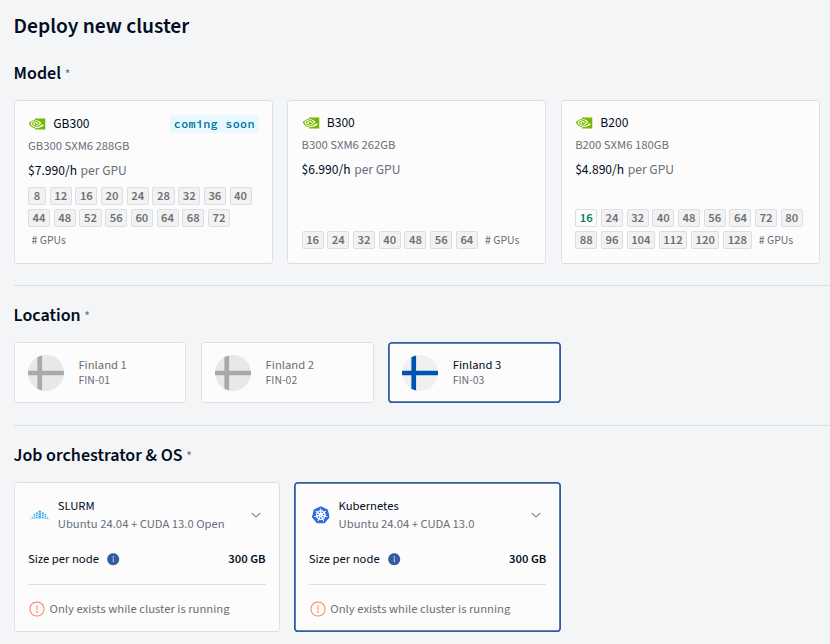Pick 64 GPUs under B300
This screenshot has width=830, height=644.
tap(467, 240)
